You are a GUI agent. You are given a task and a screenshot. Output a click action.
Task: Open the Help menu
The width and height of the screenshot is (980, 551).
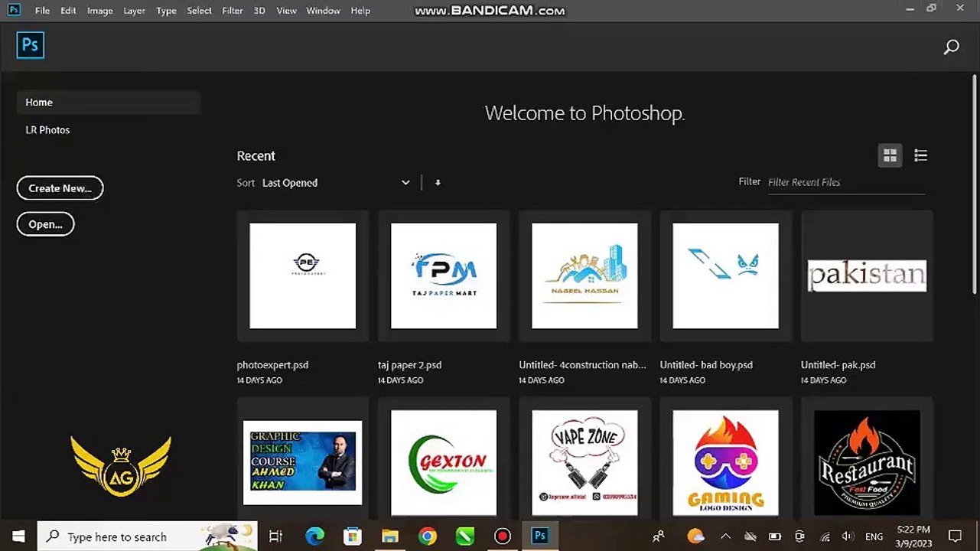pos(360,11)
